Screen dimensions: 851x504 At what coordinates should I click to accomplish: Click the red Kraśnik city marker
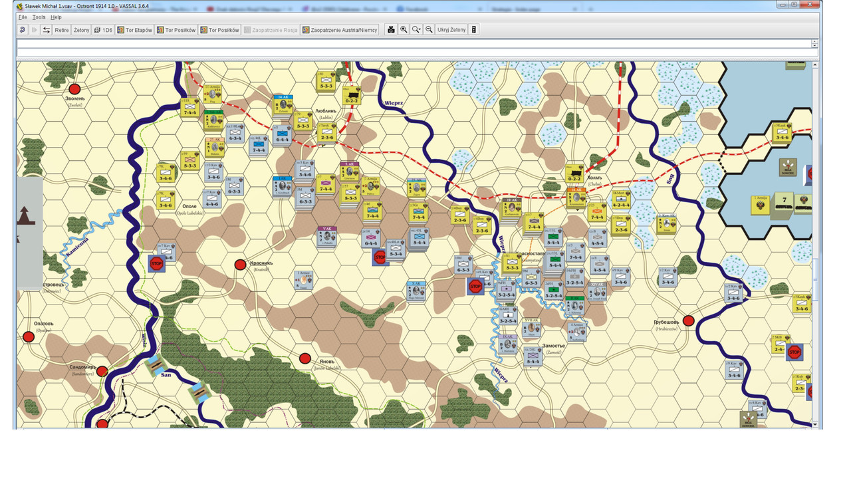[240, 265]
